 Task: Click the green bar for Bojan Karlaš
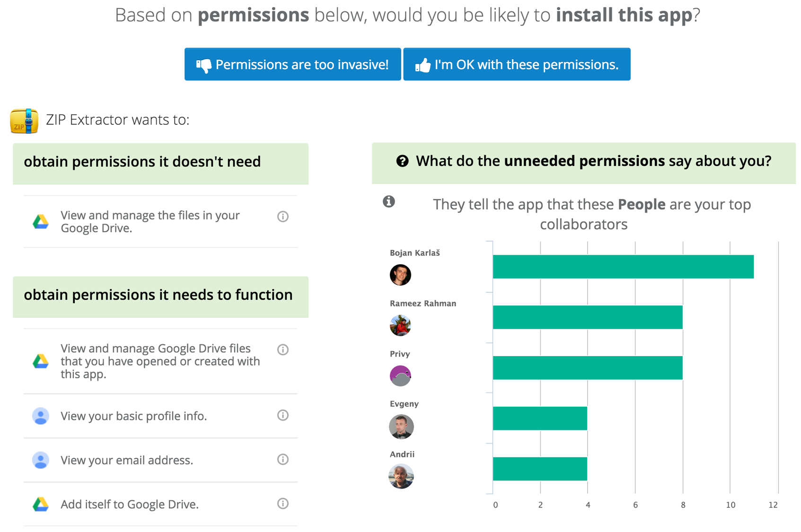pyautogui.click(x=623, y=267)
